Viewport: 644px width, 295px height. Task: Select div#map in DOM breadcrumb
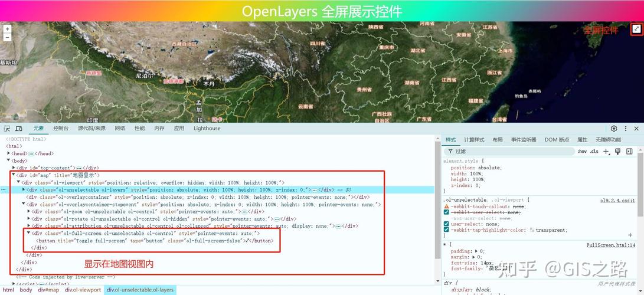pos(49,290)
